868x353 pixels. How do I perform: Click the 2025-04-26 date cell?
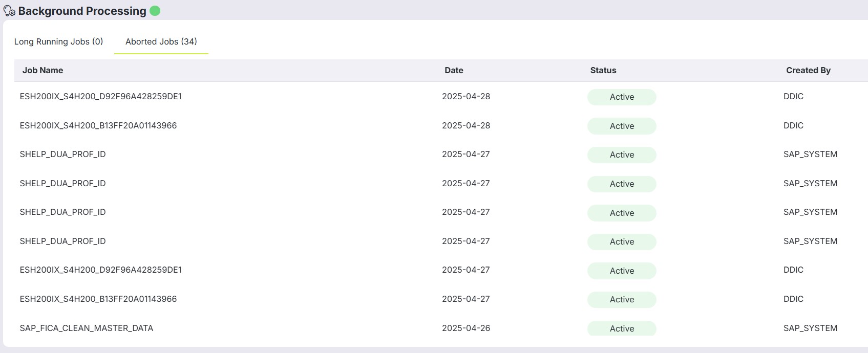pos(466,328)
